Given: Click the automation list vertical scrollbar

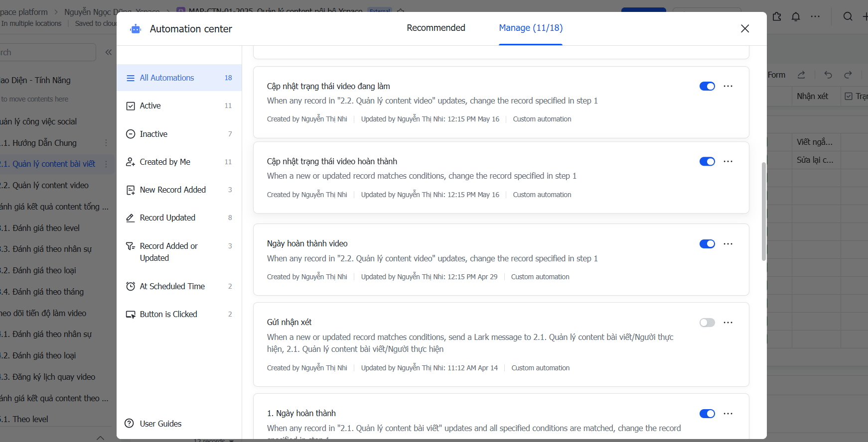Looking at the screenshot, I should click(763, 211).
